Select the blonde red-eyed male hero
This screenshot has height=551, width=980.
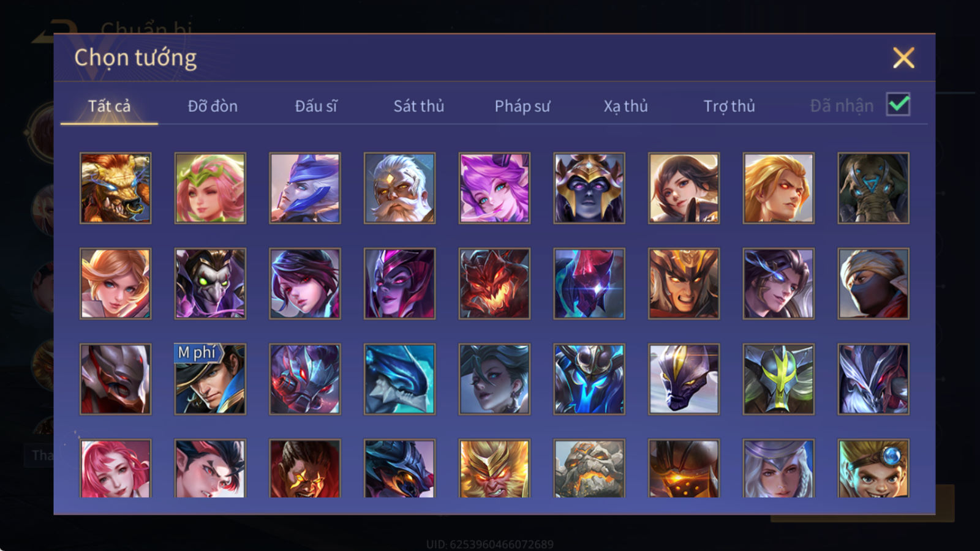click(778, 188)
